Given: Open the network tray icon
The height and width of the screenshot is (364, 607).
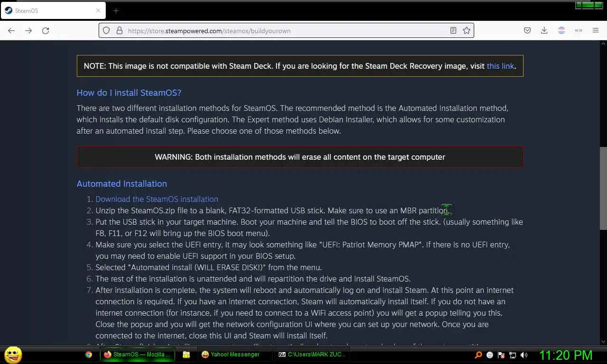Looking at the screenshot, I should [x=513, y=355].
